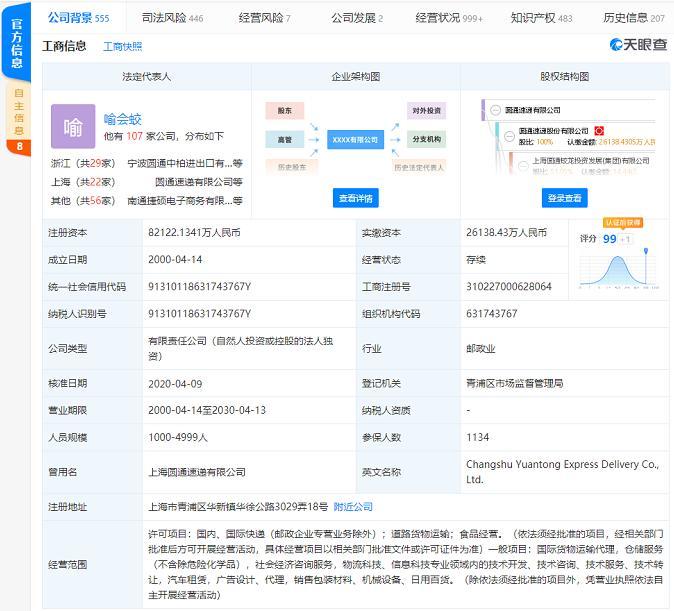Screen dimensions: 674x611
Task: Click staff size 1000-4999人
Action: click(178, 438)
